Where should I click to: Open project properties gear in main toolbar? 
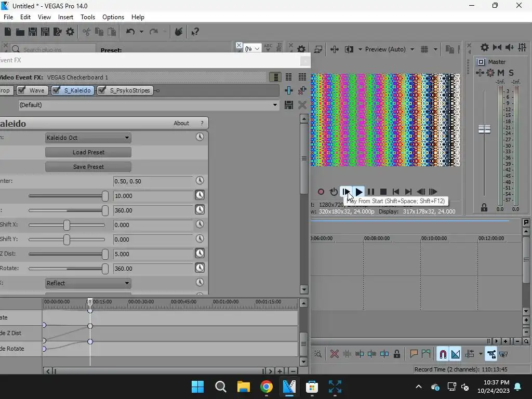click(70, 32)
